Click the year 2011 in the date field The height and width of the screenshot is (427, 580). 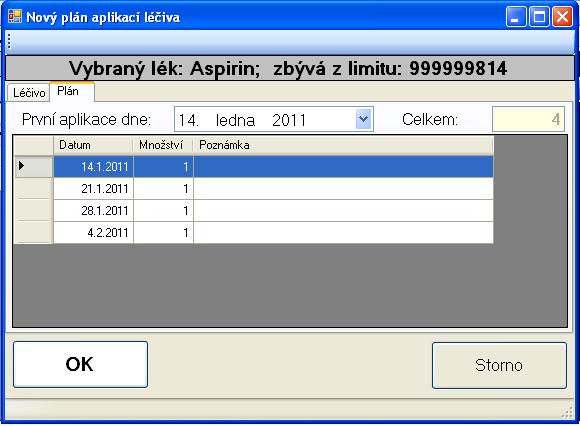(289, 120)
